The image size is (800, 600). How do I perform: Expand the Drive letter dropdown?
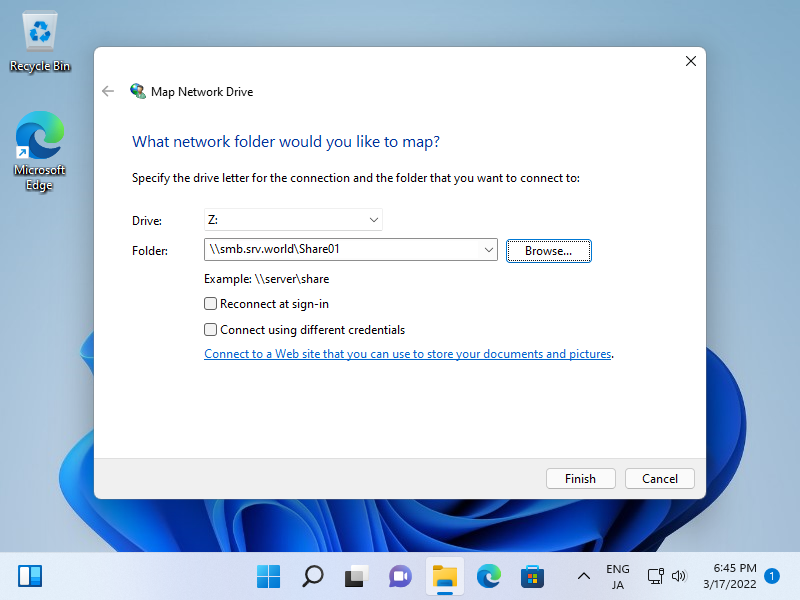373,220
